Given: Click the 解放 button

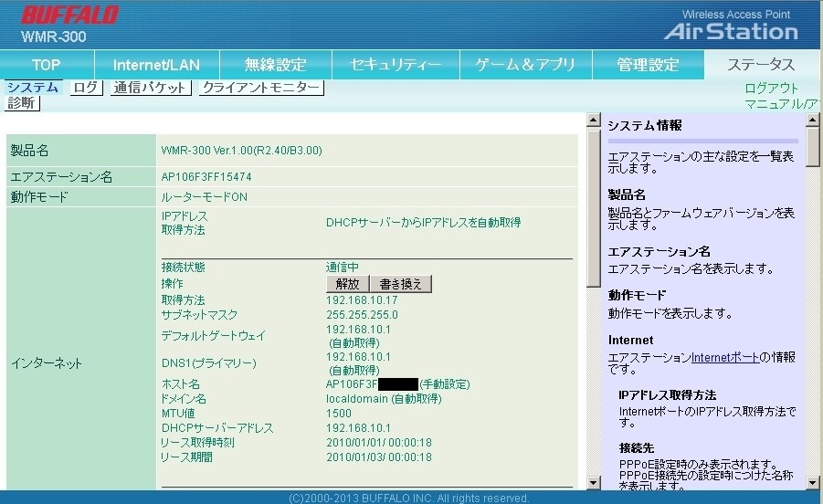Looking at the screenshot, I should pos(347,284).
